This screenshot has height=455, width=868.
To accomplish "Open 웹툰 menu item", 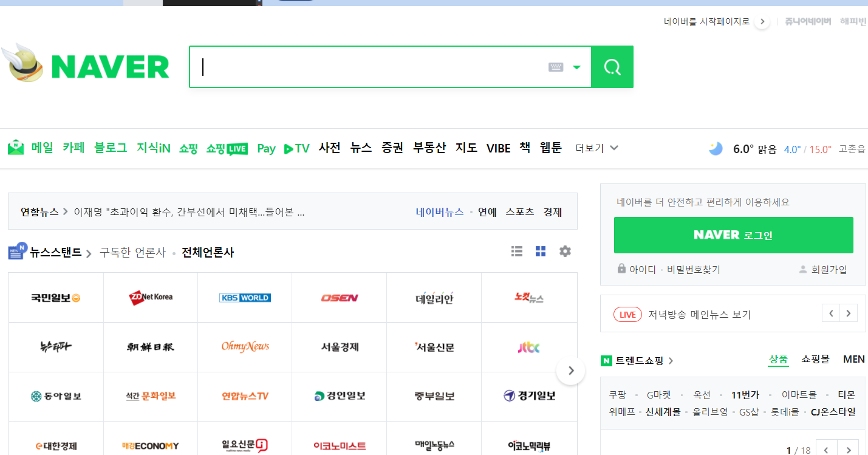I will (x=551, y=148).
